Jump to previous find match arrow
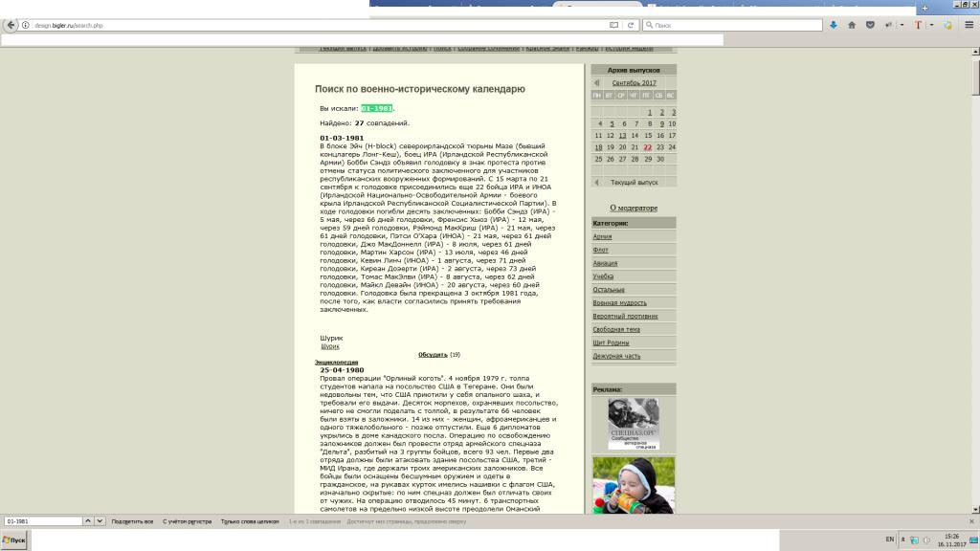Viewport: 980px width, 551px height. (89, 520)
